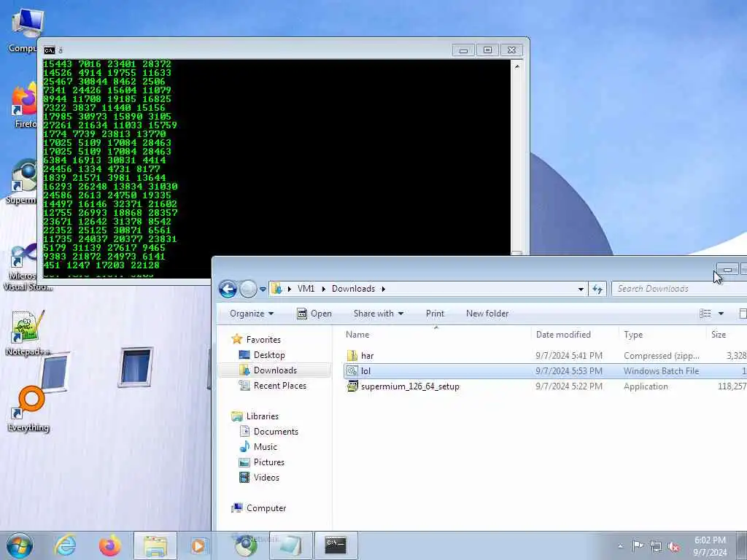Sort by the Size column header
Image resolution: width=747 pixels, height=560 pixels.
click(x=719, y=334)
